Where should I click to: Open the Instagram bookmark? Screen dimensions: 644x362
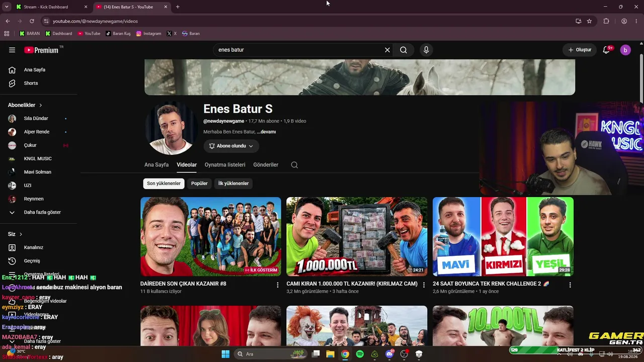149,34
